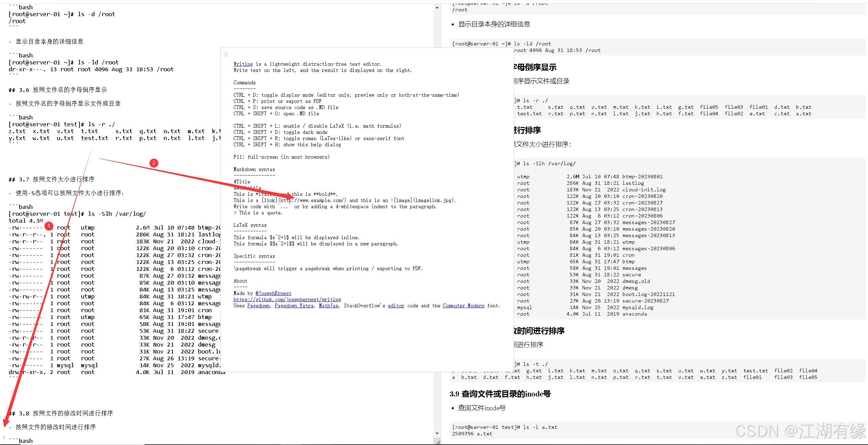Click 'CTRL + S: save source code' line
The height and width of the screenshot is (445, 868).
(x=286, y=107)
